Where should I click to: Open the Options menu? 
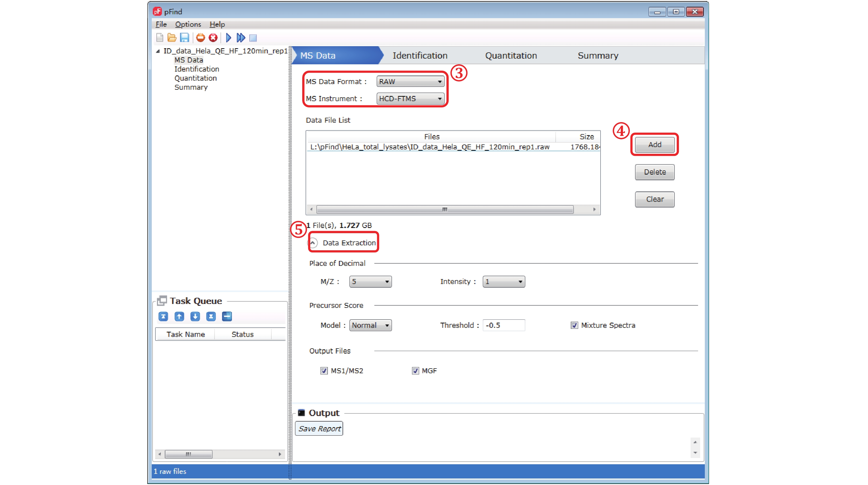pyautogui.click(x=188, y=24)
